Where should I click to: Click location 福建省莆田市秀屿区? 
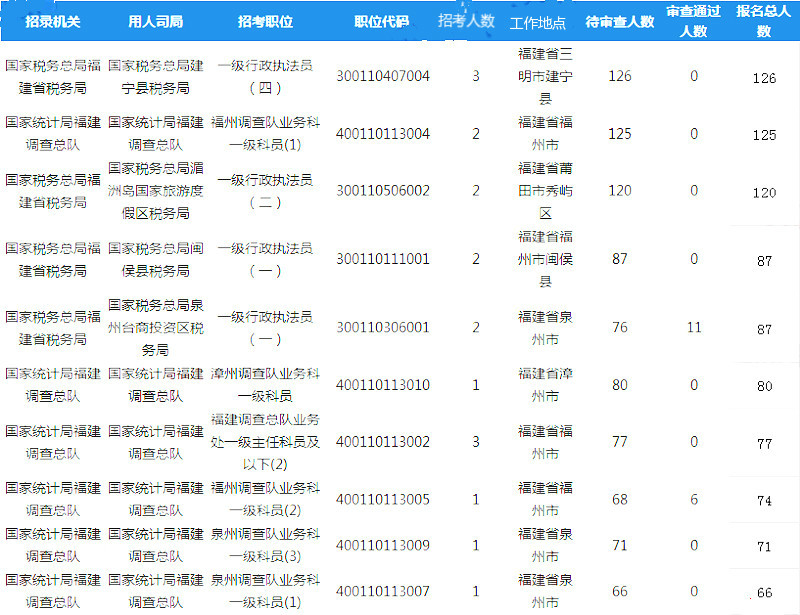click(x=545, y=191)
